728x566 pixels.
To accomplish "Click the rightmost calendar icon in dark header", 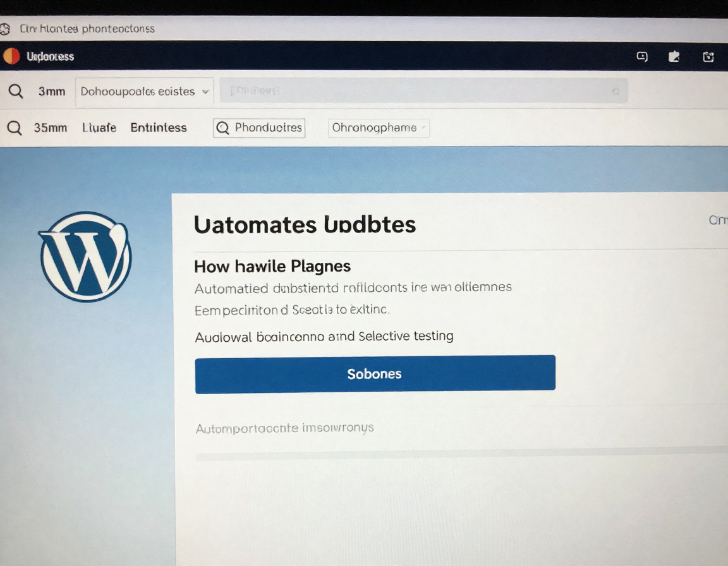I will point(708,57).
